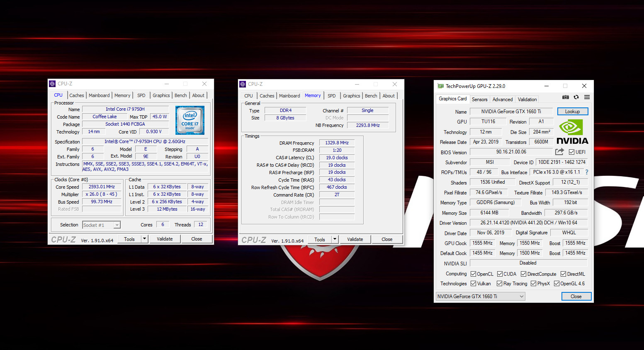The image size is (644, 350).
Task: Click the Multiplier x 26.0 (8 - 45) value
Action: click(102, 194)
